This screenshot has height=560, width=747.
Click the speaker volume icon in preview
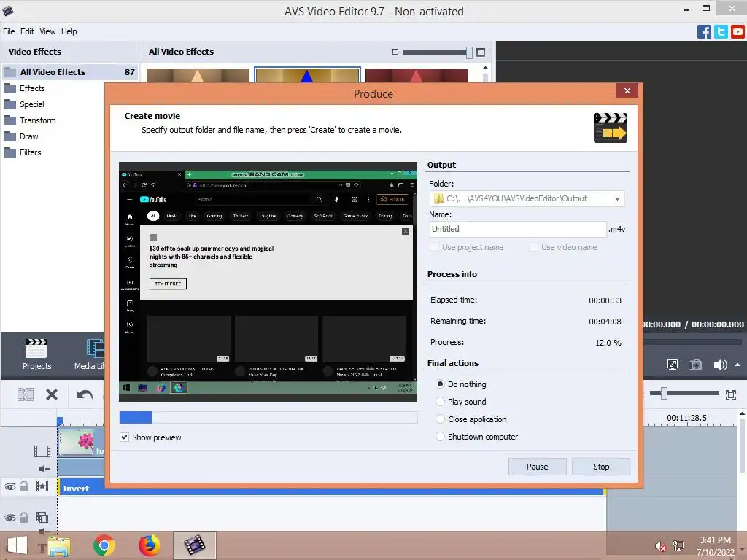point(720,365)
